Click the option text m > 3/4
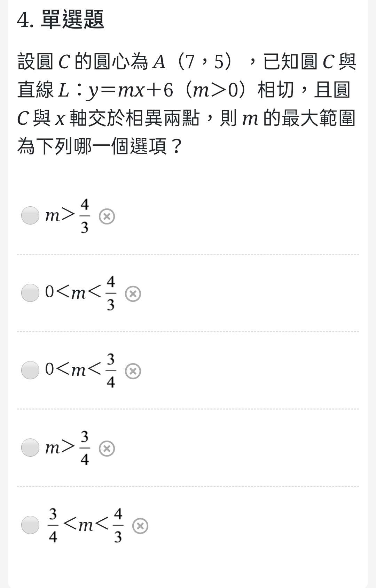376x588 pixels. tap(68, 448)
